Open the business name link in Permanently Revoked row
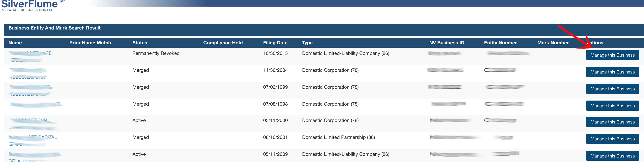The image size is (644, 162). click(x=30, y=57)
